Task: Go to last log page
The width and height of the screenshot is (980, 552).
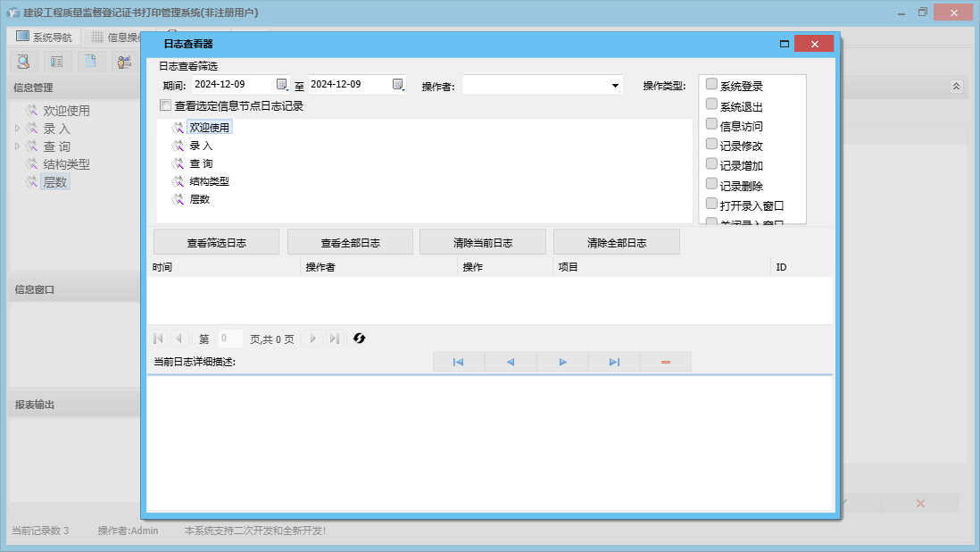Action: pyautogui.click(x=335, y=339)
